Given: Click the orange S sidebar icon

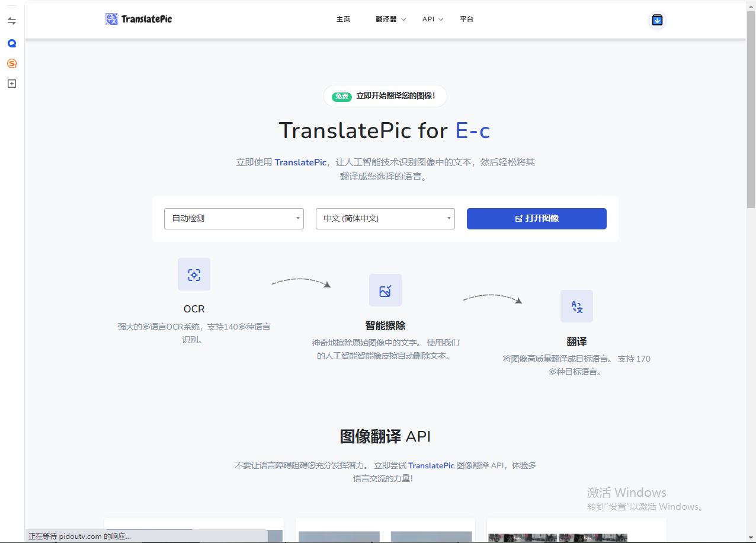Looking at the screenshot, I should coord(12,63).
